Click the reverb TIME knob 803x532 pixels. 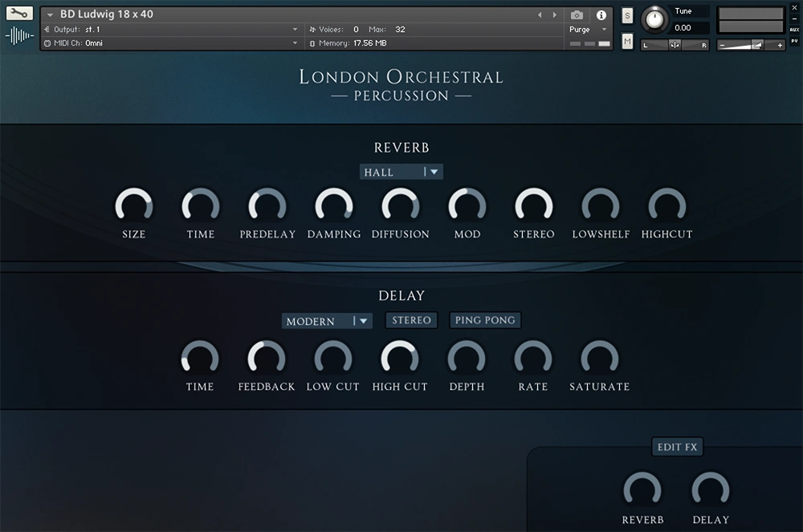click(x=200, y=205)
